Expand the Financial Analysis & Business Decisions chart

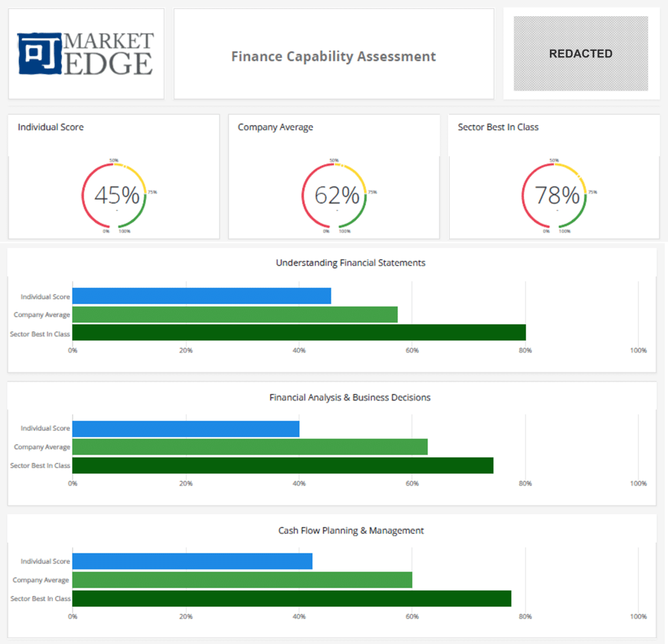(350, 397)
